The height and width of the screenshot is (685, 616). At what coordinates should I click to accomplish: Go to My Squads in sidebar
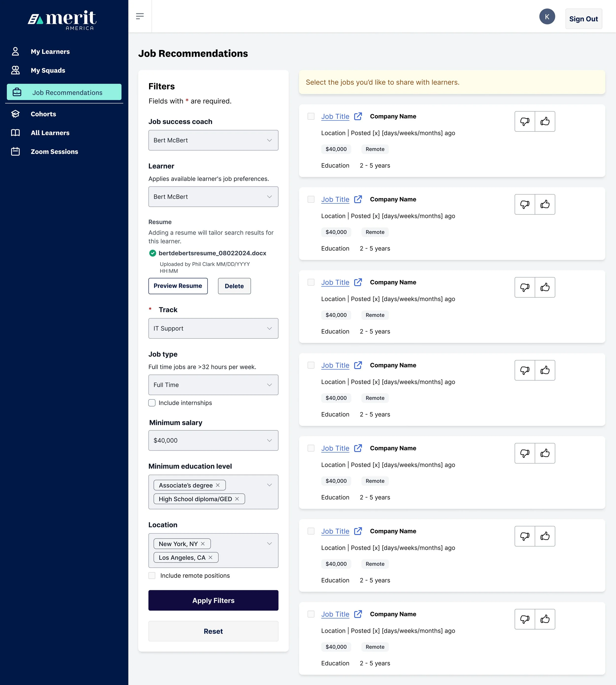point(48,70)
